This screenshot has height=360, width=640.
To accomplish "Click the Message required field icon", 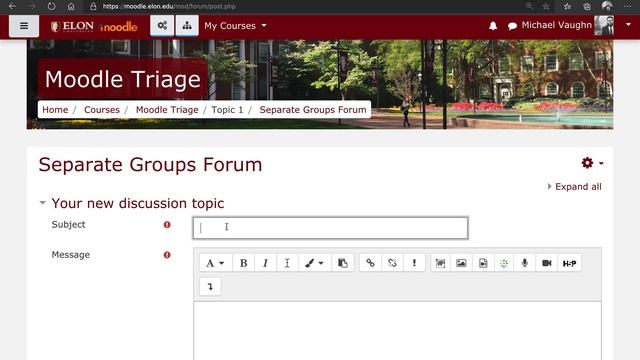I will click(x=167, y=255).
